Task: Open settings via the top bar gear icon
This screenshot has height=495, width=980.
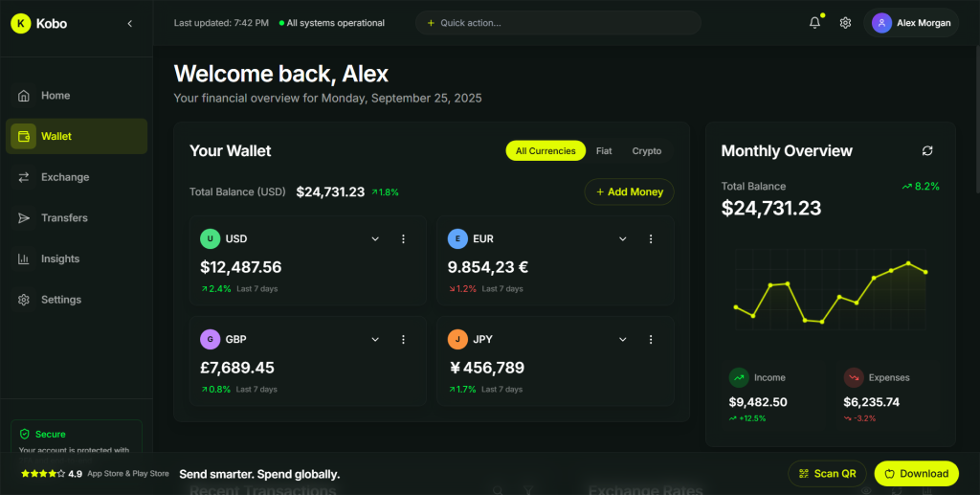Action: (845, 23)
